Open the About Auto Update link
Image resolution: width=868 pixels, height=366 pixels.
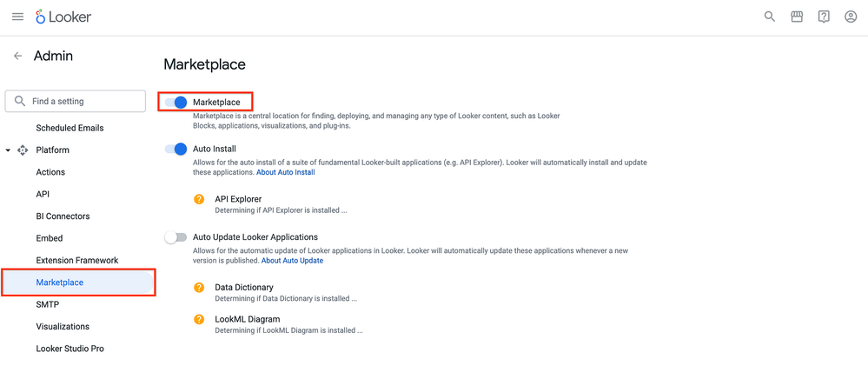292,260
